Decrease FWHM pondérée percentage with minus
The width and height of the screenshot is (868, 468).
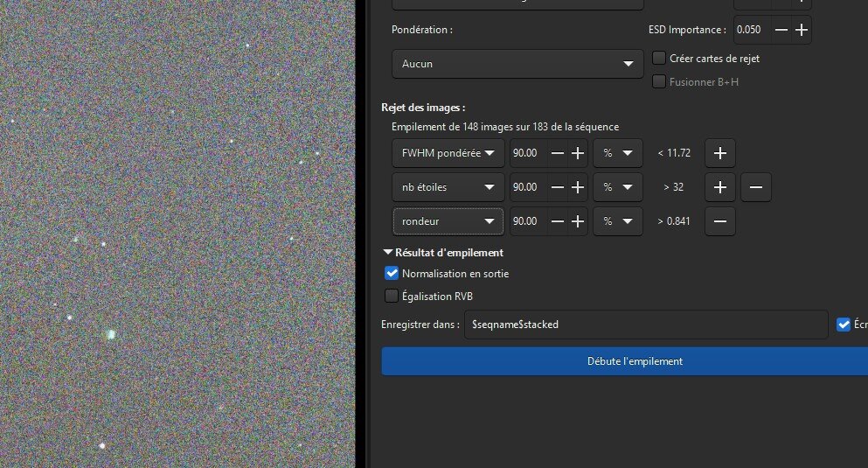(x=558, y=153)
